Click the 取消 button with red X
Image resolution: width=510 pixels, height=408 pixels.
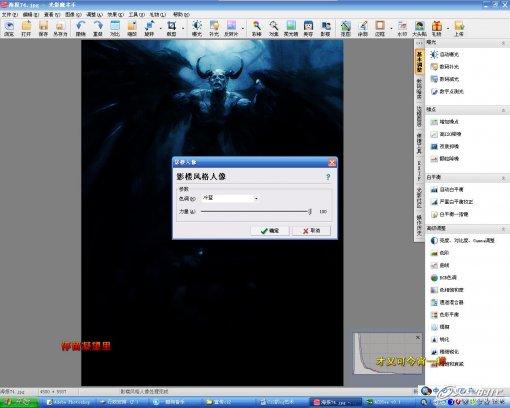coord(311,231)
